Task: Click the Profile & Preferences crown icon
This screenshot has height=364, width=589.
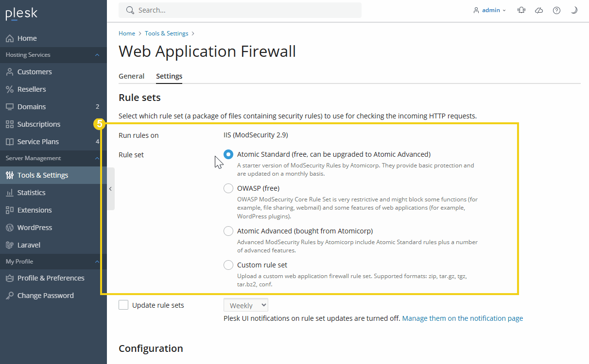Action: point(9,278)
